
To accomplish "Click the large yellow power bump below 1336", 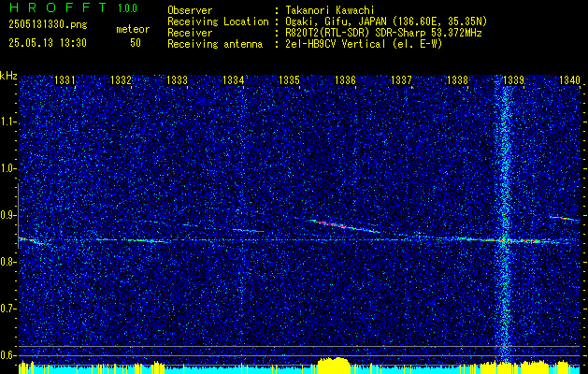I will (x=334, y=366).
